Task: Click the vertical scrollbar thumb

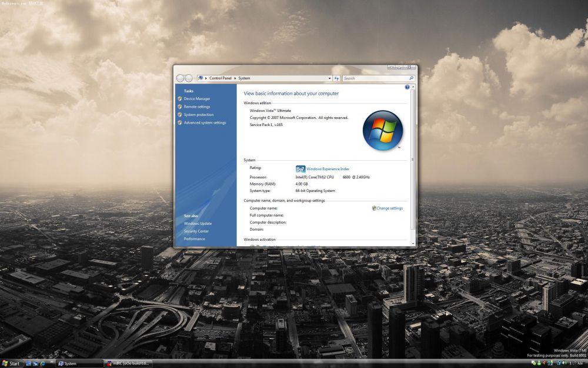Action: pos(413,160)
